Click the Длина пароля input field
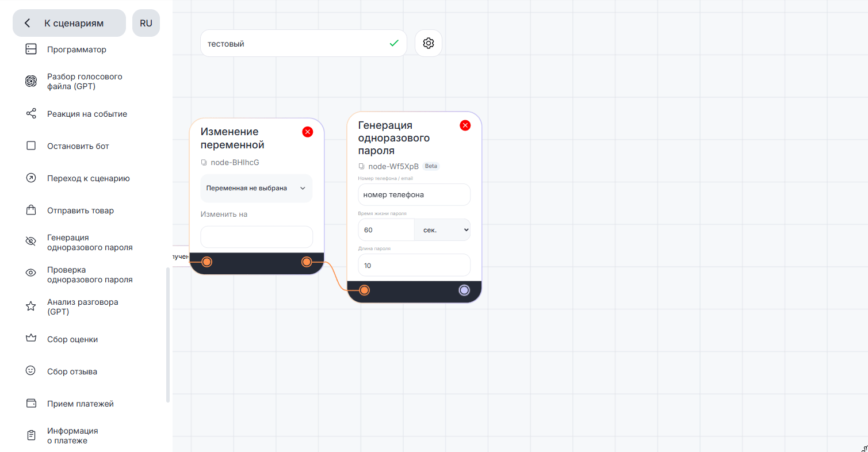Image resolution: width=868 pixels, height=452 pixels. click(414, 266)
